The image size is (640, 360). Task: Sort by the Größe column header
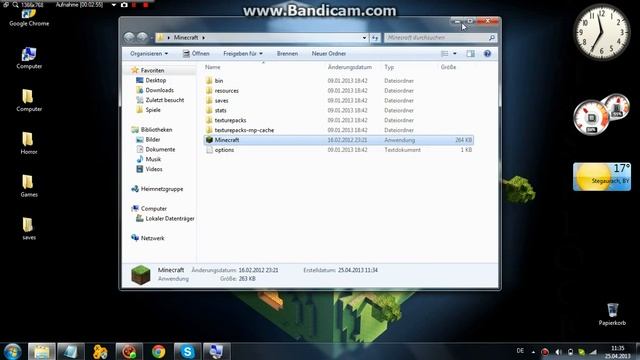pos(448,67)
